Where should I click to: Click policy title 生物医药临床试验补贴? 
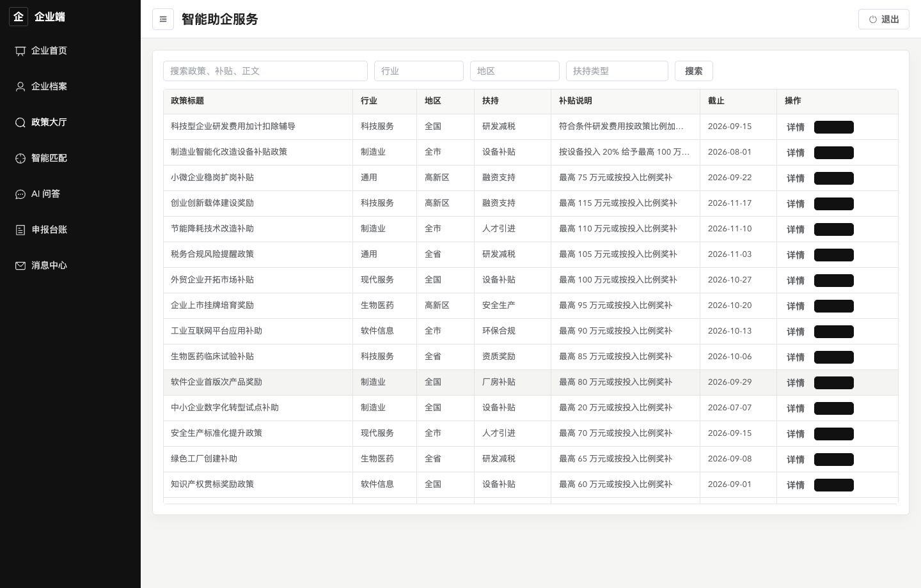click(212, 357)
